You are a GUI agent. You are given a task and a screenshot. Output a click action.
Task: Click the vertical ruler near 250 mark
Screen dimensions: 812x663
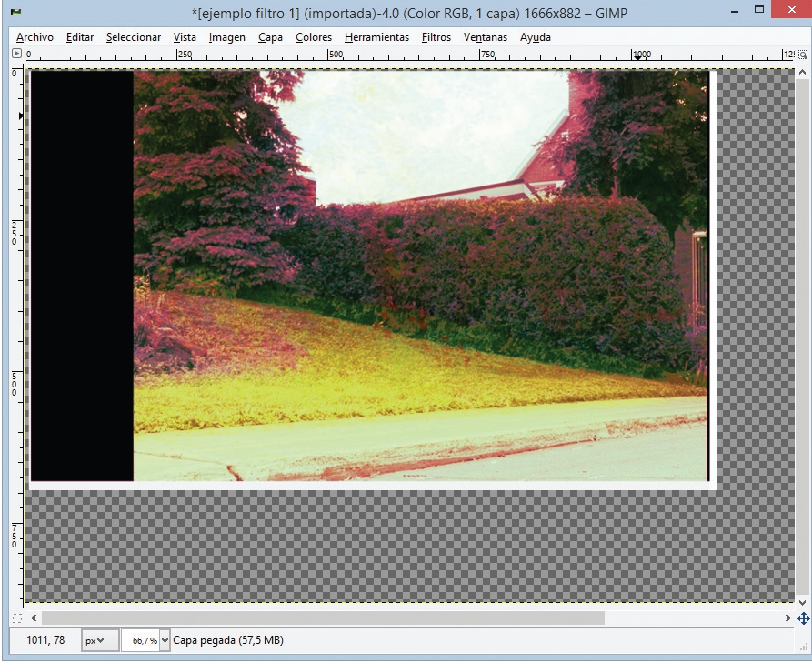[15, 231]
